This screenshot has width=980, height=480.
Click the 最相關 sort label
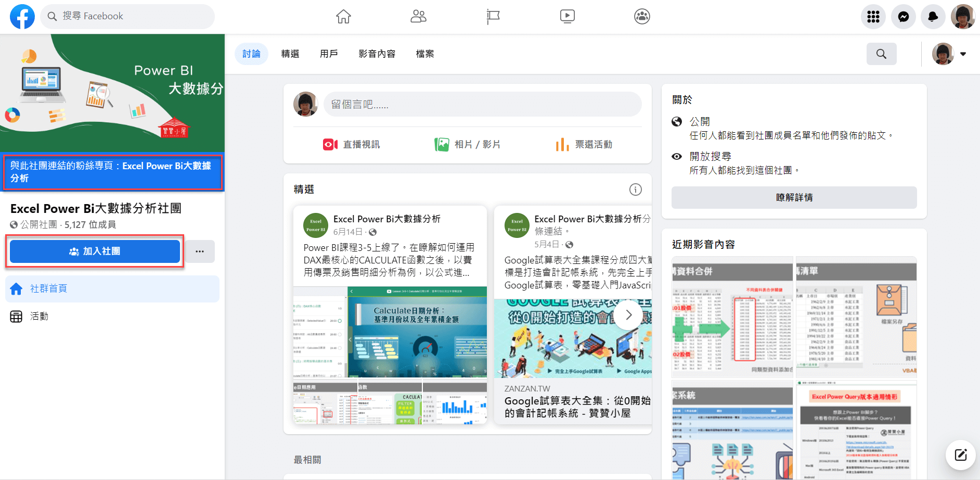307,460
